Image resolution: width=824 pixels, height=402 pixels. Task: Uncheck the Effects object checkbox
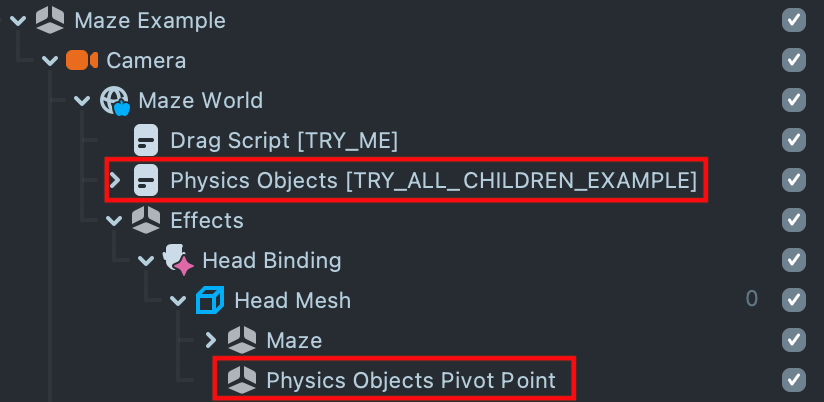point(794,220)
